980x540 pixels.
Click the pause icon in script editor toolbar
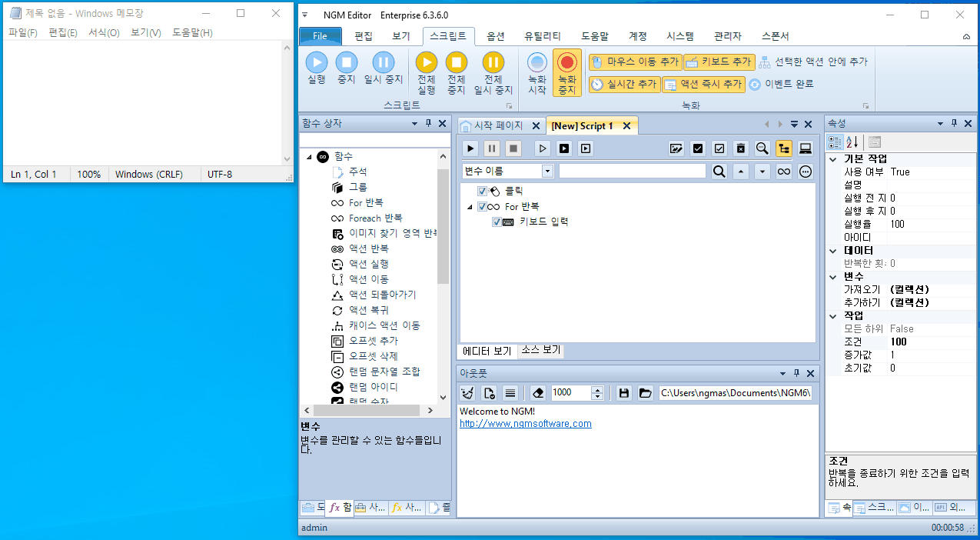(492, 148)
